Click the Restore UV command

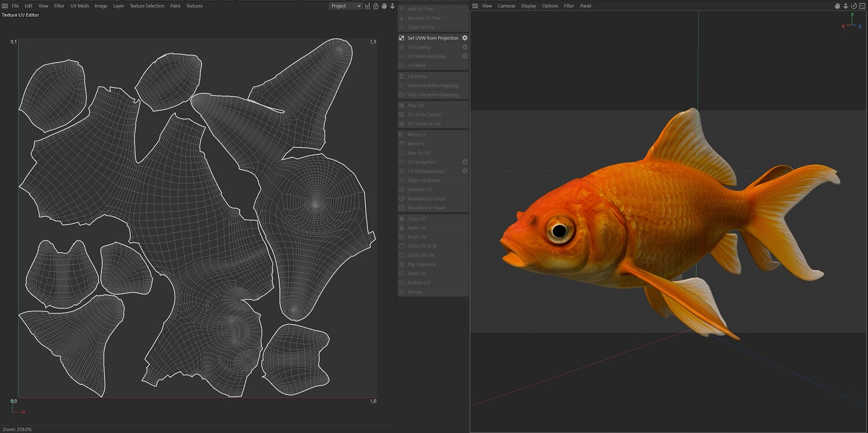[x=433, y=282]
